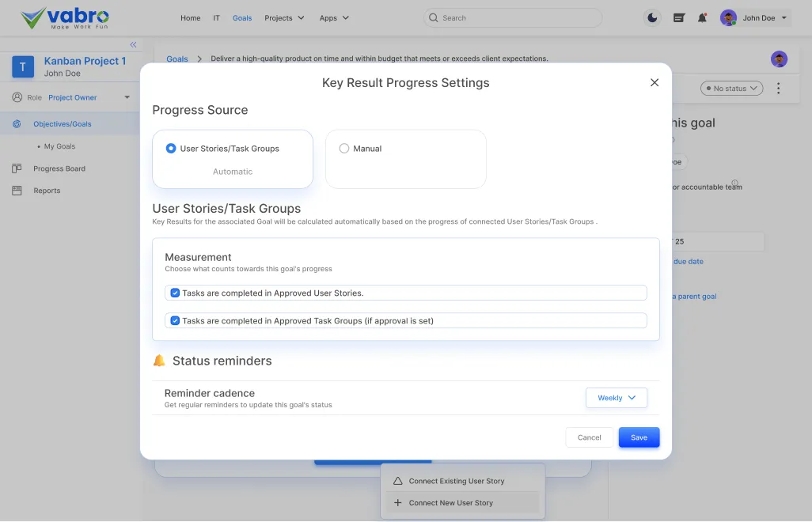Toggle dark mode moon icon
The height and width of the screenshot is (522, 812).
point(652,18)
